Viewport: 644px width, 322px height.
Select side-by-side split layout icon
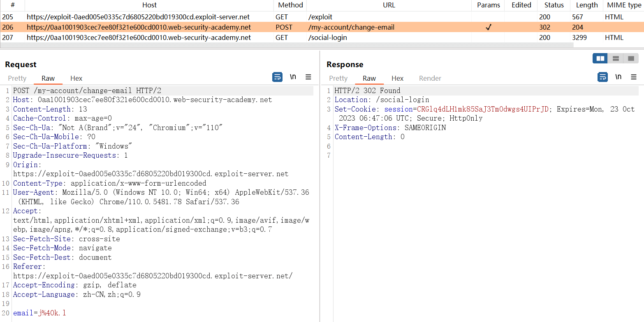click(600, 58)
